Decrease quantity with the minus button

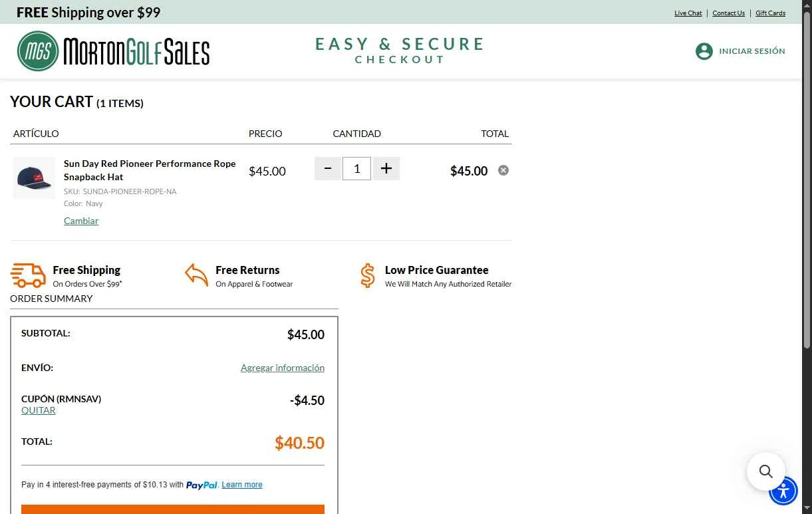tap(328, 169)
